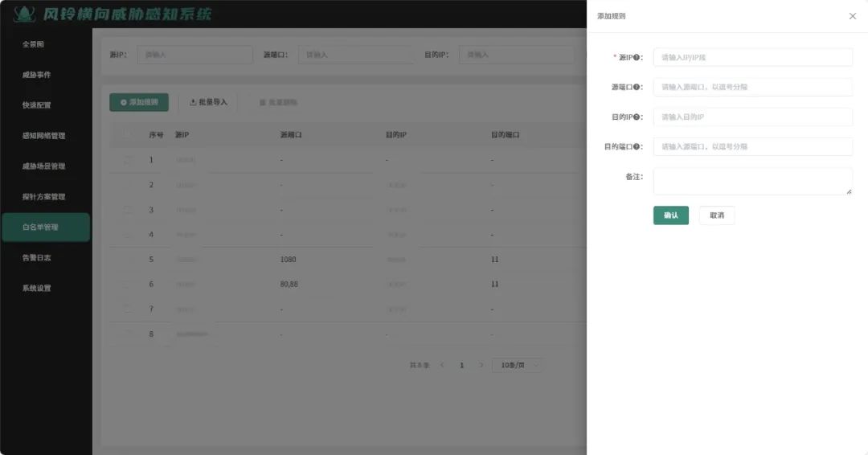Open the 系统设置 sidebar menu item

(36, 288)
